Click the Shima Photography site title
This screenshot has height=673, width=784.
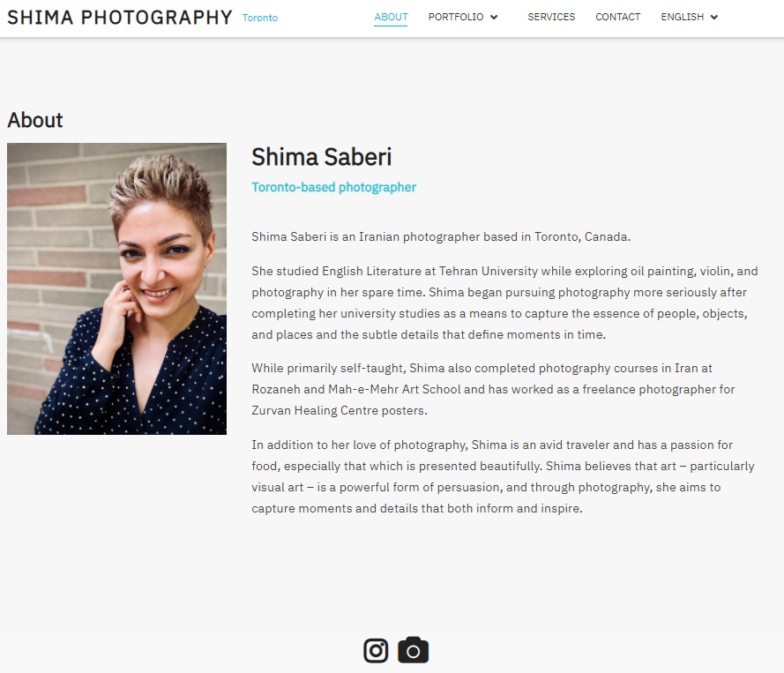(120, 18)
